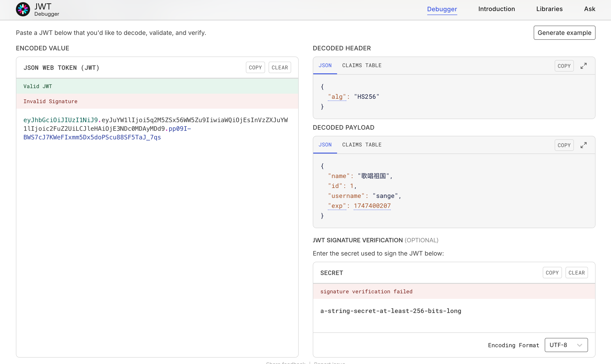Select the JSON tab in decoded header
Screen dimensions: 611x364
[x=325, y=66]
